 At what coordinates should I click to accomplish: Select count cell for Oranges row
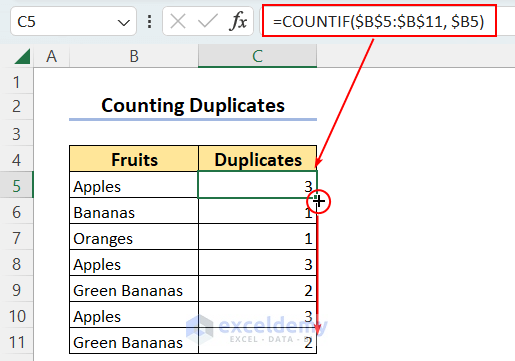pos(258,238)
